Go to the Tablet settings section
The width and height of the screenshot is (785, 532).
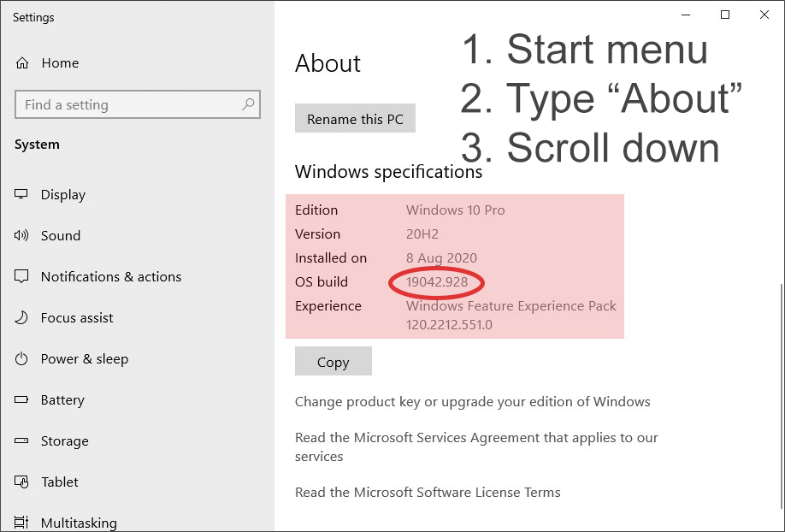click(60, 482)
